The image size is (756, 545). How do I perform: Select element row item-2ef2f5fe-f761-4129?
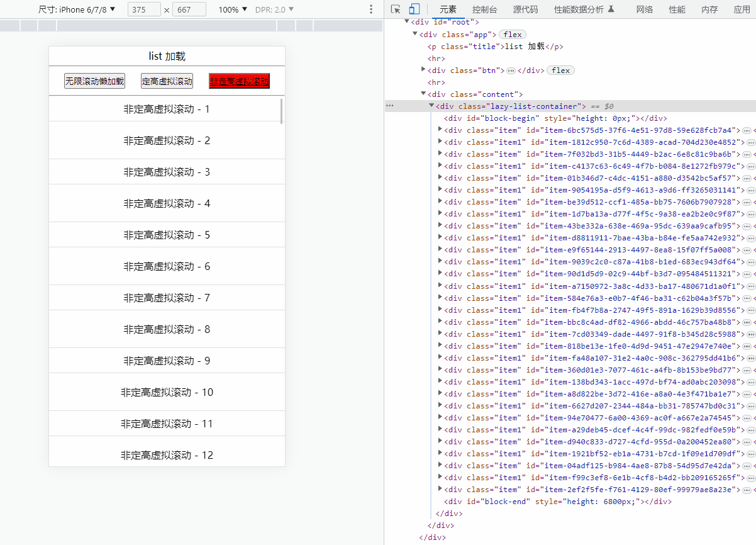(x=570, y=489)
